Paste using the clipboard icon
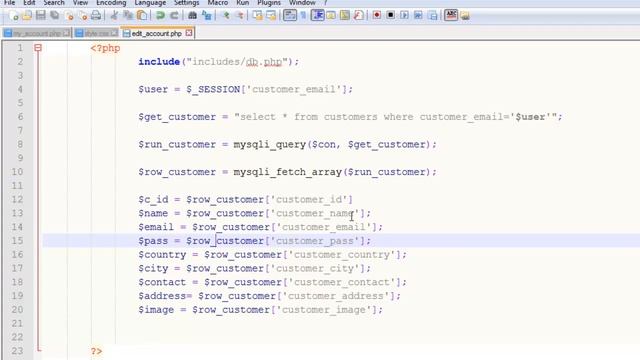 (142, 16)
